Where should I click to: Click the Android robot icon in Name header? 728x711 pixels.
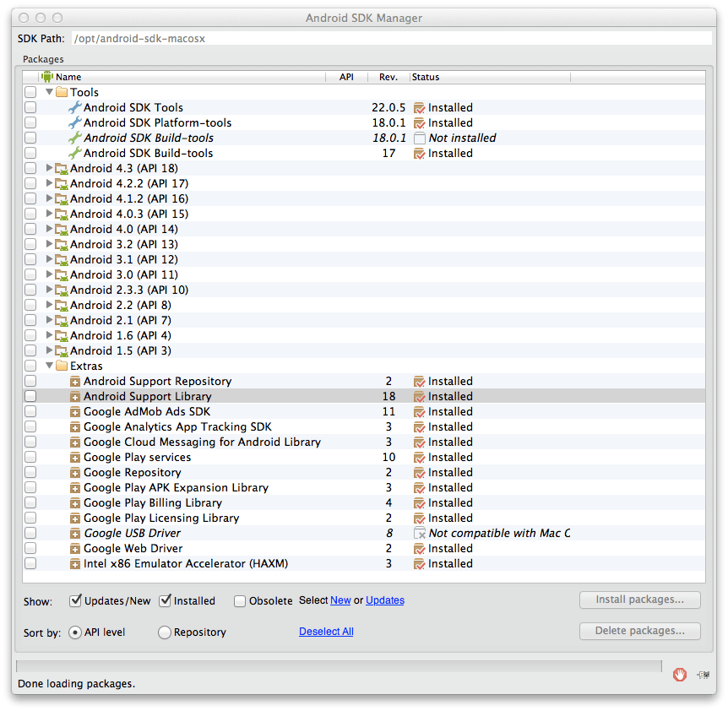point(47,77)
